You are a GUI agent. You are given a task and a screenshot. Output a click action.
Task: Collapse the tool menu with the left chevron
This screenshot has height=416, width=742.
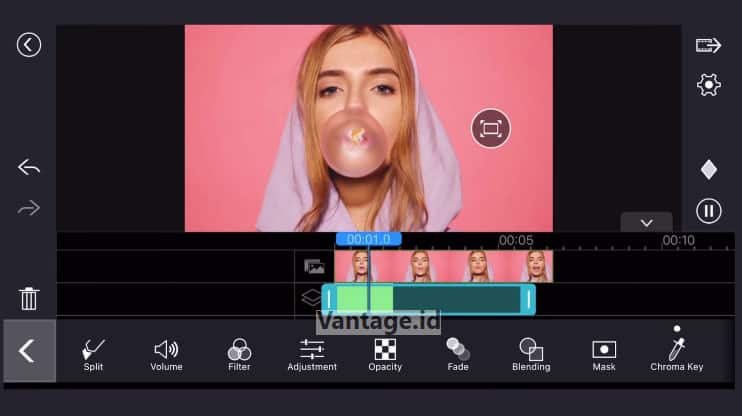[29, 351]
